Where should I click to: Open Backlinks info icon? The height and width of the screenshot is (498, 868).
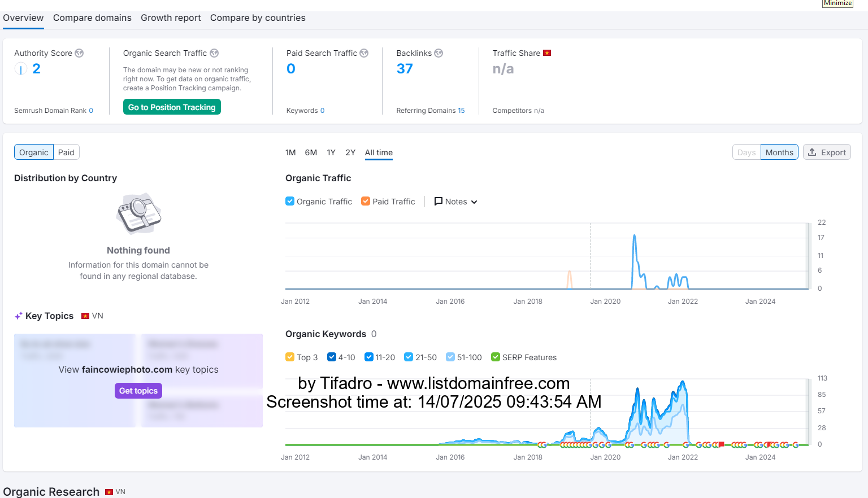[439, 53]
